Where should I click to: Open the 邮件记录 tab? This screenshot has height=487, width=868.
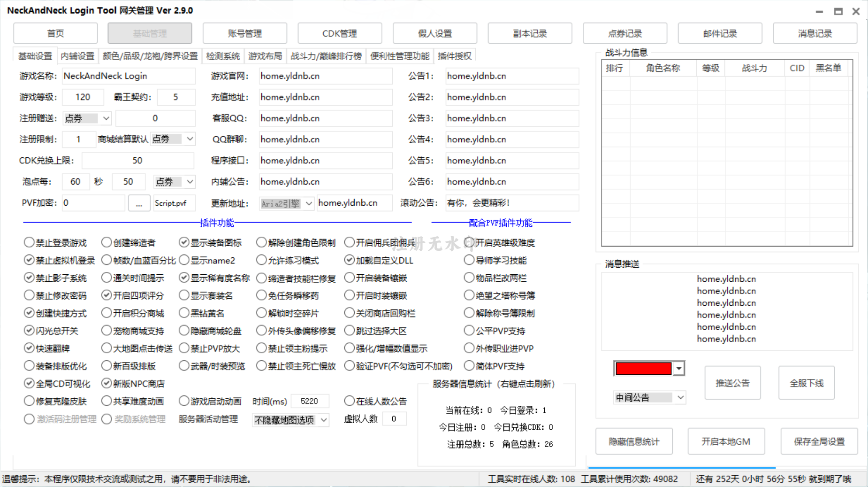720,33
